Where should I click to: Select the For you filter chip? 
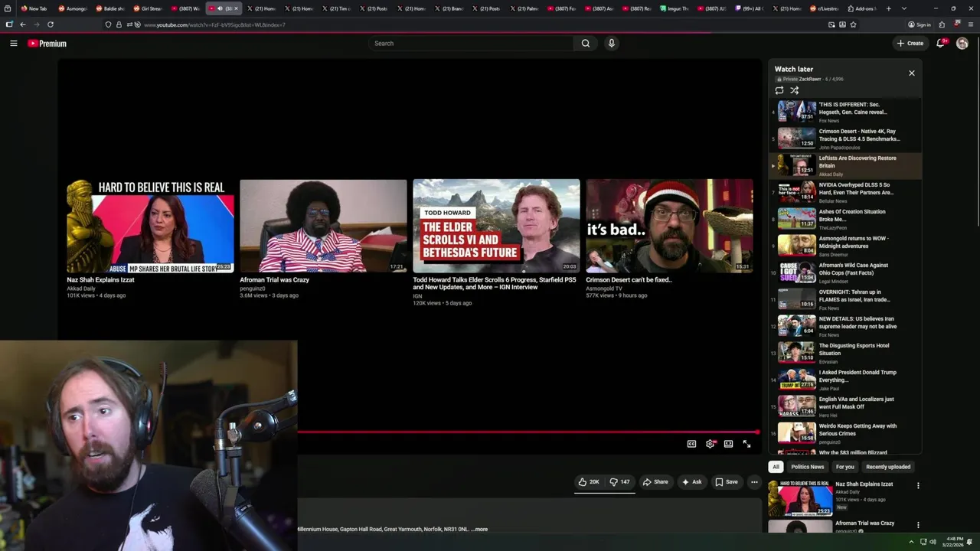point(845,467)
